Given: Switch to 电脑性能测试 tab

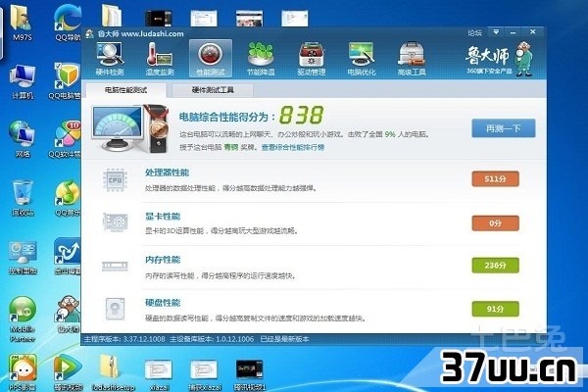Looking at the screenshot, I should [125, 90].
